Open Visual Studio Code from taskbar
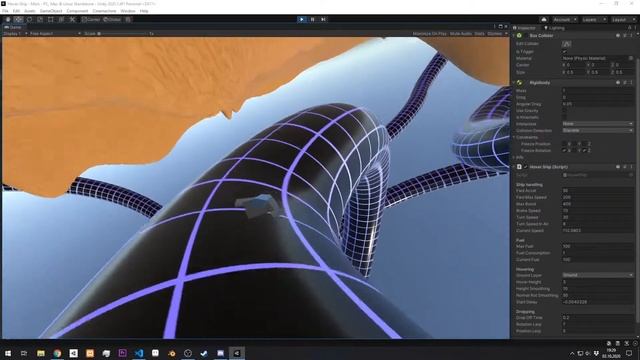 click(139, 353)
